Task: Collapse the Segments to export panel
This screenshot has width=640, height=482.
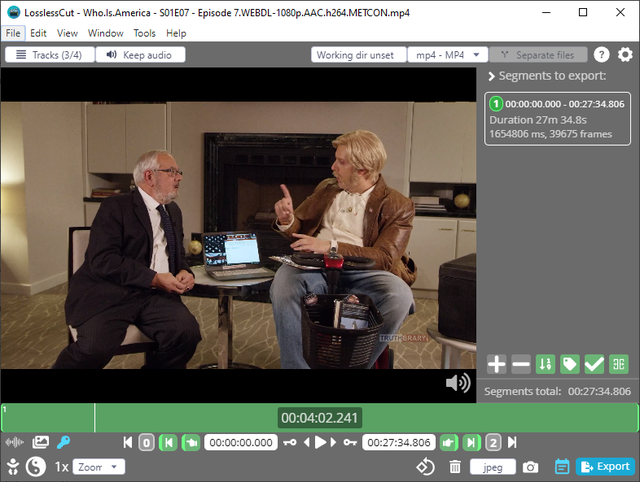Action: pos(491,76)
